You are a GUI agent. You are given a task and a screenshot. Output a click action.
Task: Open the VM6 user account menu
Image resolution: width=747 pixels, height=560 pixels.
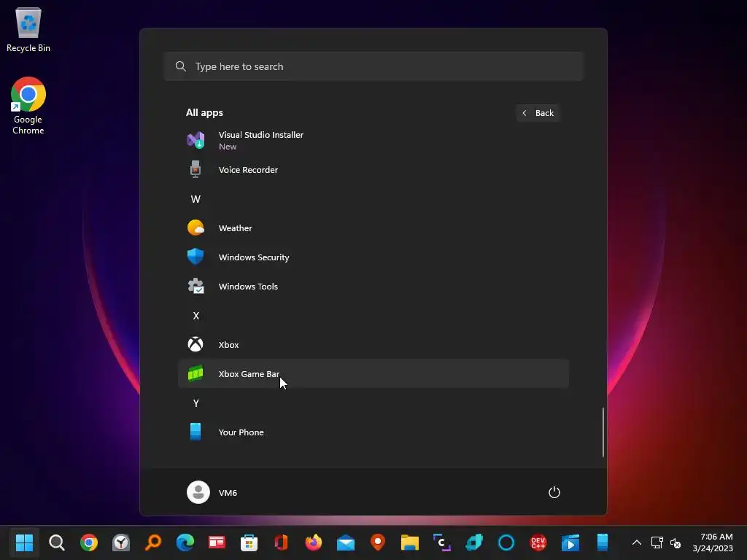(212, 492)
